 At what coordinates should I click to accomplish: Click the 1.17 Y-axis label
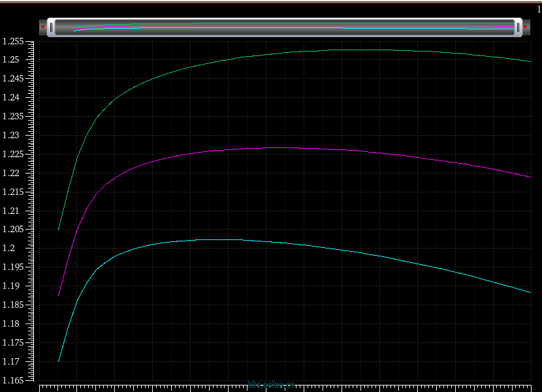click(11, 362)
